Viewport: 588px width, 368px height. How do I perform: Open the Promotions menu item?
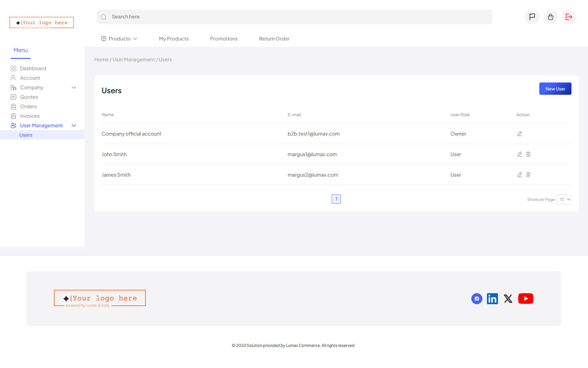(x=224, y=39)
